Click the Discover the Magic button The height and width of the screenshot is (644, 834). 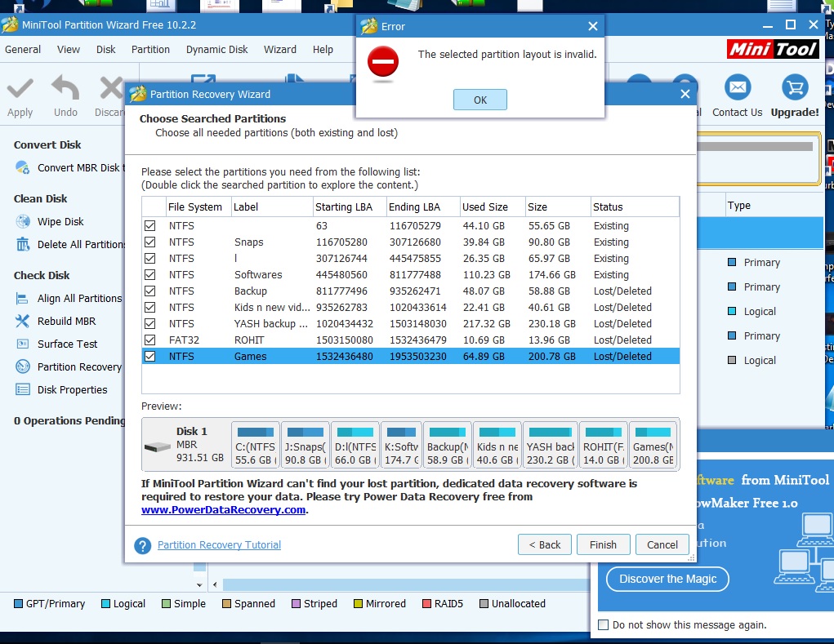pos(667,580)
